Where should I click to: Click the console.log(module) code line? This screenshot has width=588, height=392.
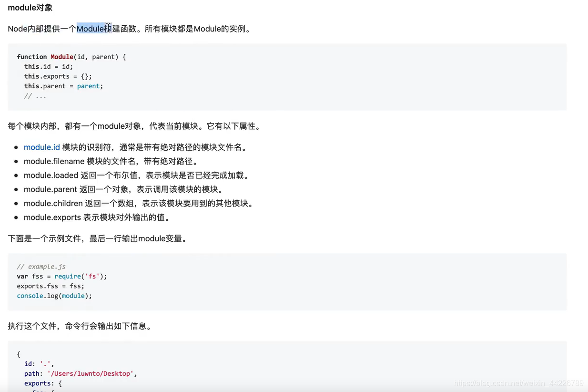(x=54, y=296)
